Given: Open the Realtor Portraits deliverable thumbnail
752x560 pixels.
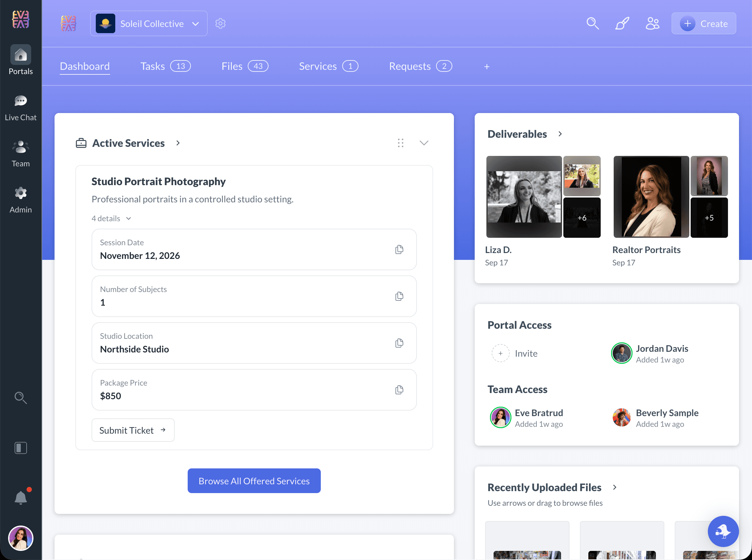Looking at the screenshot, I should [x=670, y=197].
